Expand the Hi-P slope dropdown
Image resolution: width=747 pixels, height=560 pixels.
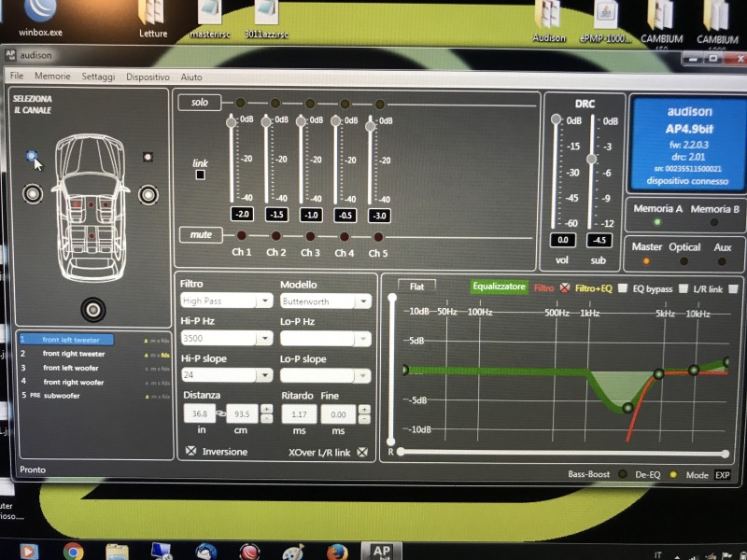227,375
